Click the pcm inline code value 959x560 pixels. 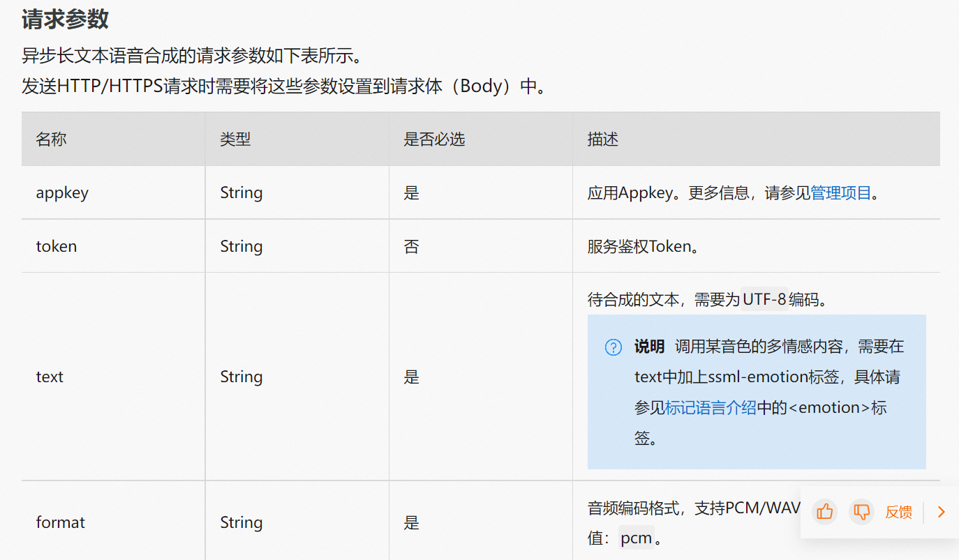637,538
